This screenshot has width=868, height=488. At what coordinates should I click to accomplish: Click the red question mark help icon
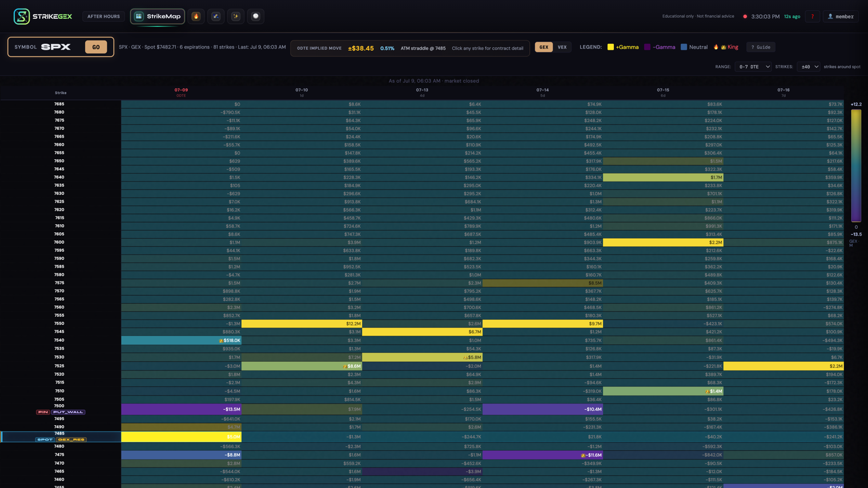click(x=813, y=17)
